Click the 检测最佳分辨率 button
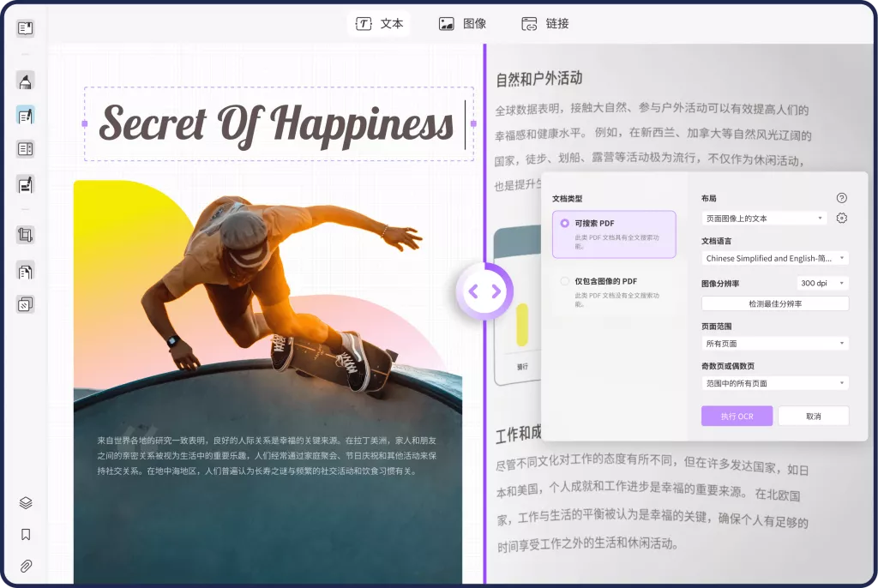 (774, 303)
